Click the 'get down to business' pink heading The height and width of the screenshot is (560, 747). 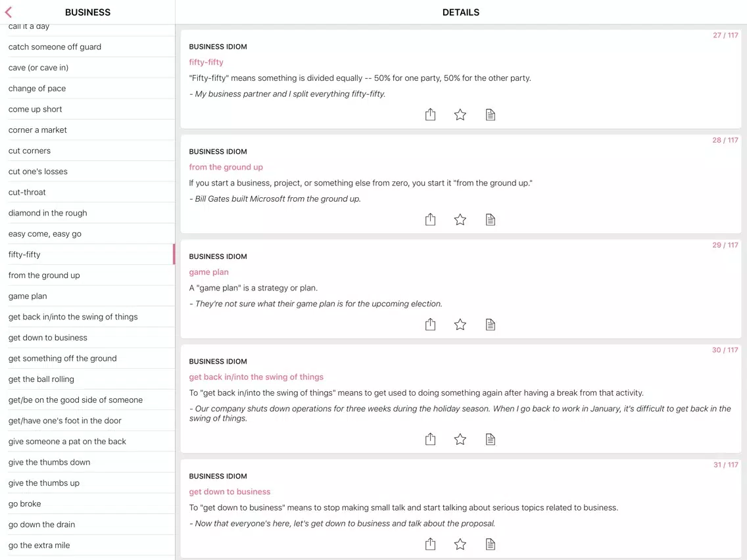pyautogui.click(x=229, y=492)
